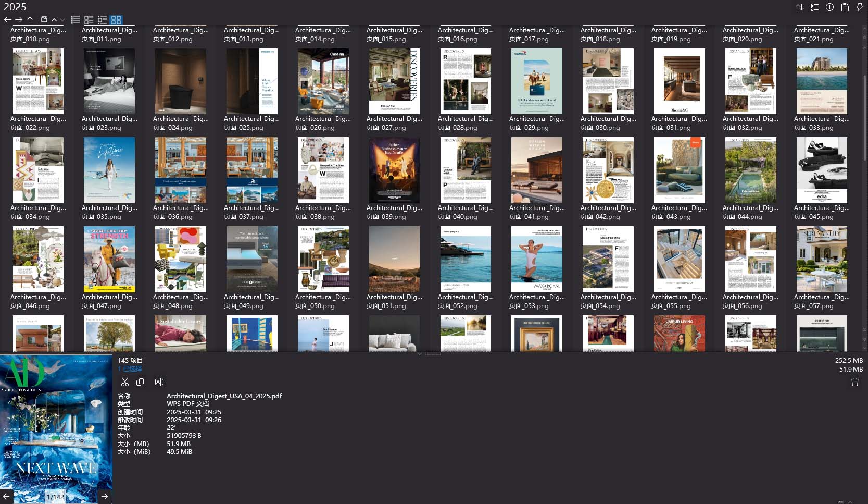This screenshot has height=504, width=868.
Task: Delete selection with the trash icon
Action: point(854,382)
